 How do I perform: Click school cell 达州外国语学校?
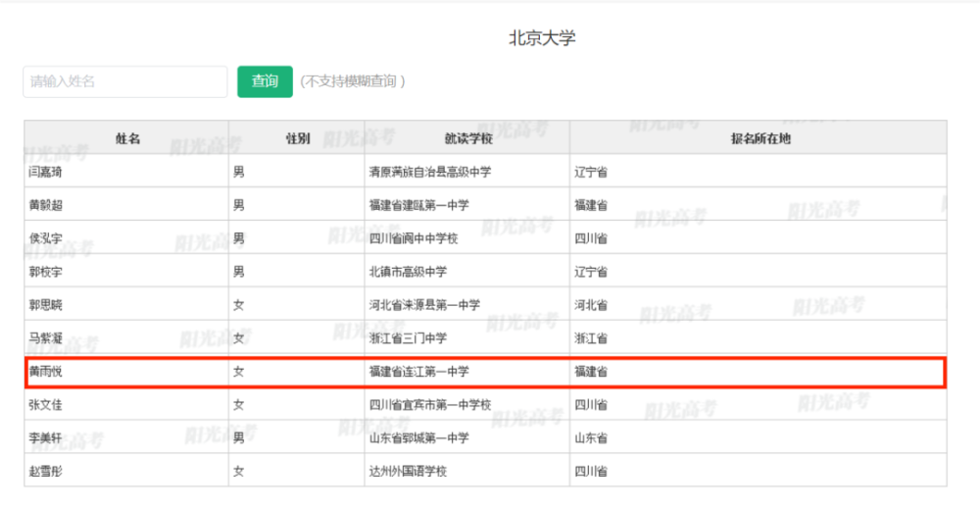coord(408,471)
